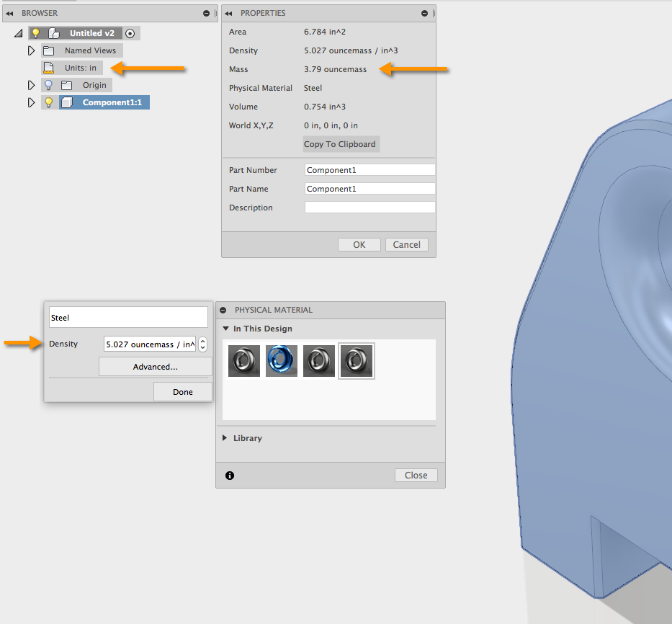Click the Units: in document settings icon

(x=49, y=68)
